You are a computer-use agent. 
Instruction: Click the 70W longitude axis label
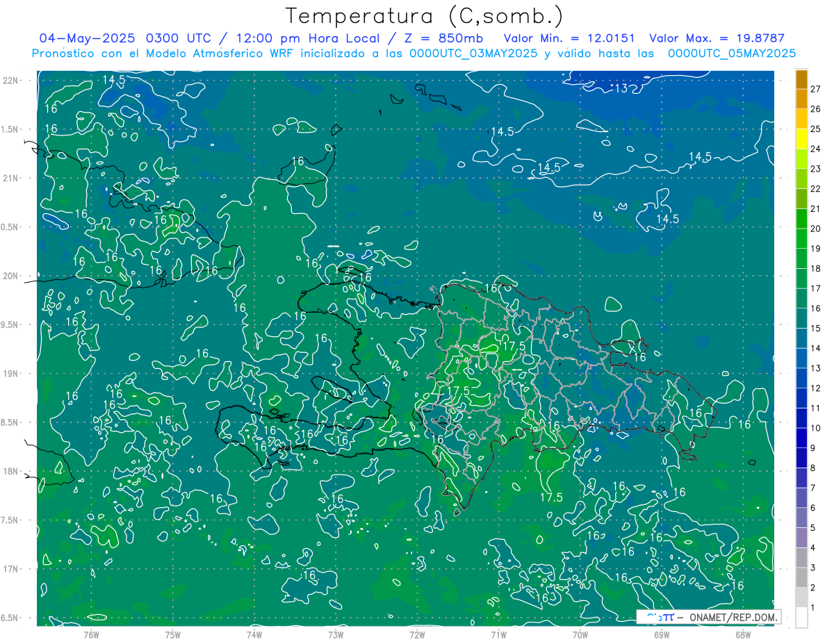(580, 634)
